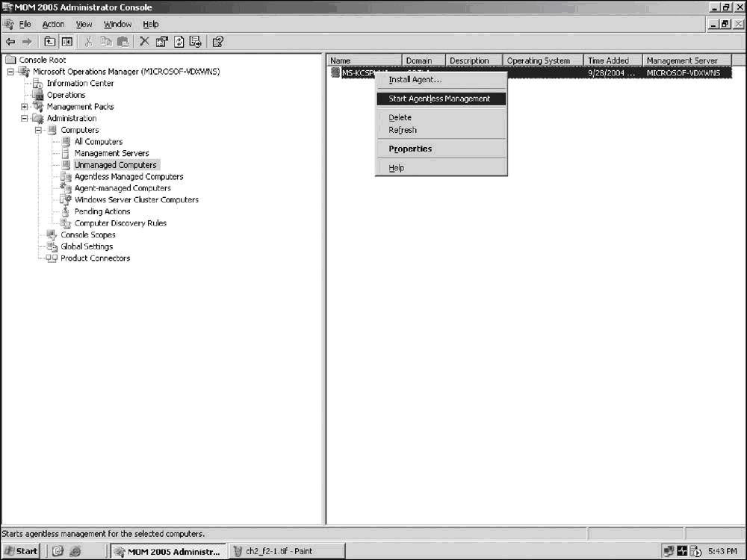Screen dimensions: 747x560
Task: Click the Help toolbar icon
Action: (x=218, y=42)
